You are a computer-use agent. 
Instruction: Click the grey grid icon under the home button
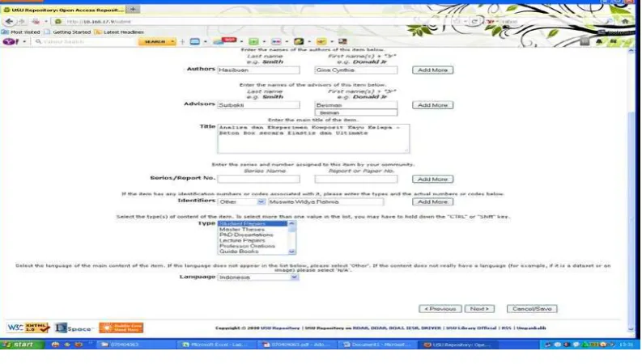(585, 41)
